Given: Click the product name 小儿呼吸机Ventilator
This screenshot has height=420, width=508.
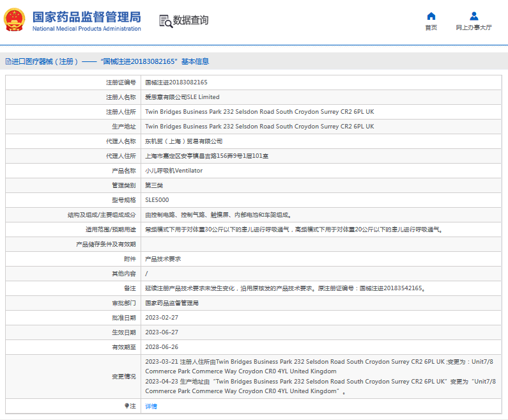Looking at the screenshot, I should tap(173, 171).
